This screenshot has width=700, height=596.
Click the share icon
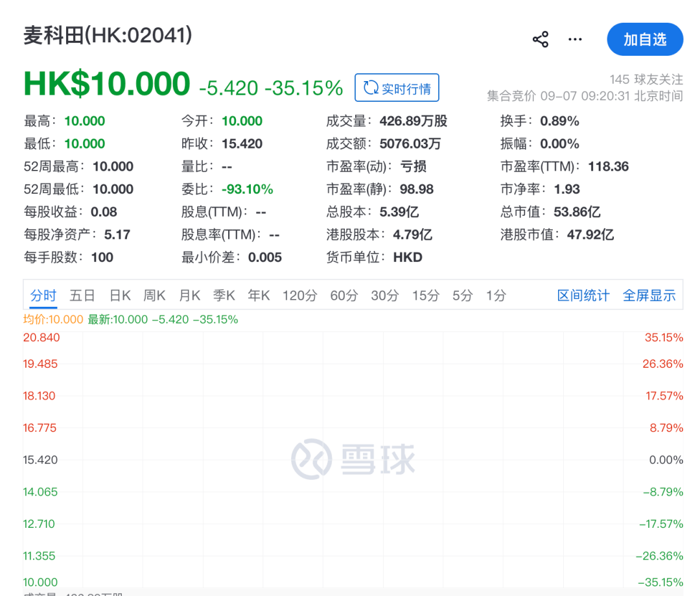541,40
